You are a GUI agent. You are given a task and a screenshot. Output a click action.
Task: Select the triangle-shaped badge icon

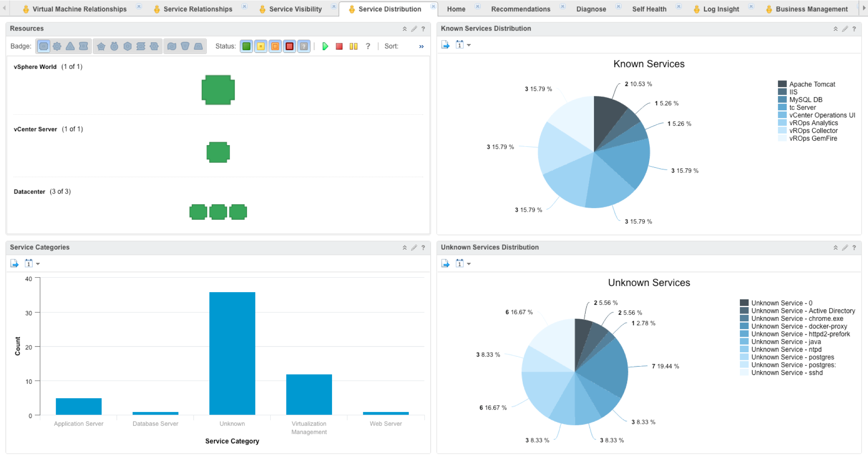pos(70,46)
